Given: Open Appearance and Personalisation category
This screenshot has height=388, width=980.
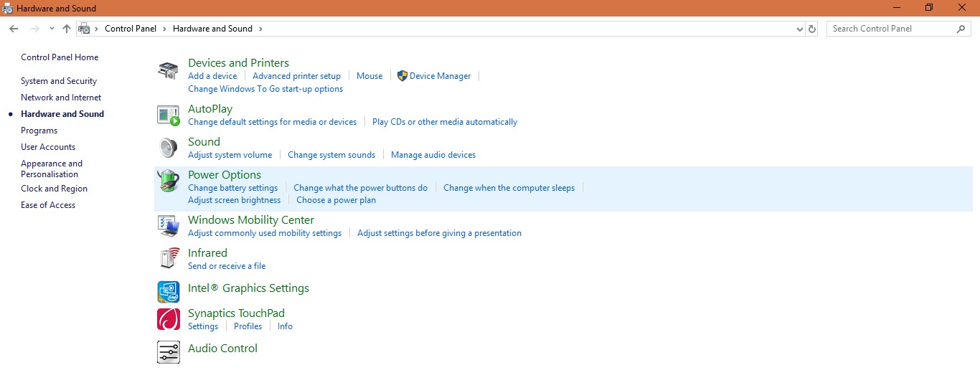Looking at the screenshot, I should tap(52, 169).
